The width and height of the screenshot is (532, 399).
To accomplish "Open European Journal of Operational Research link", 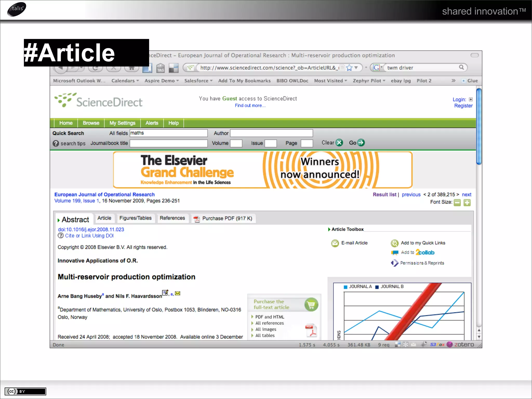I will 104,195.
